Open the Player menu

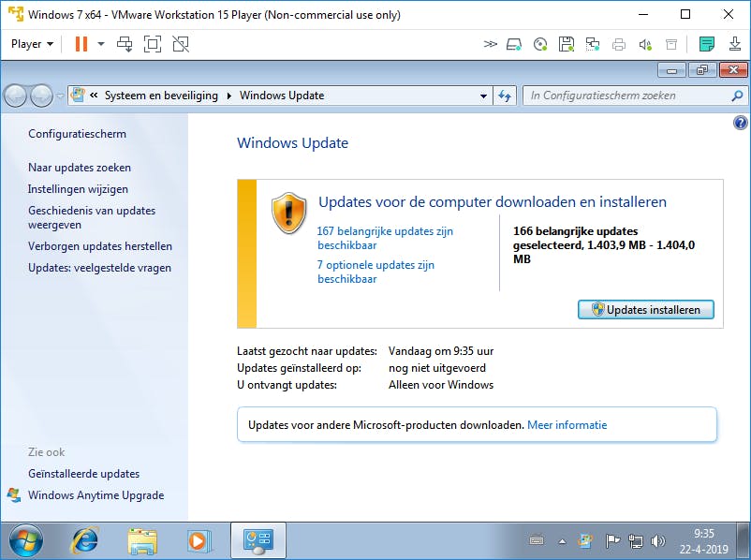coord(32,44)
